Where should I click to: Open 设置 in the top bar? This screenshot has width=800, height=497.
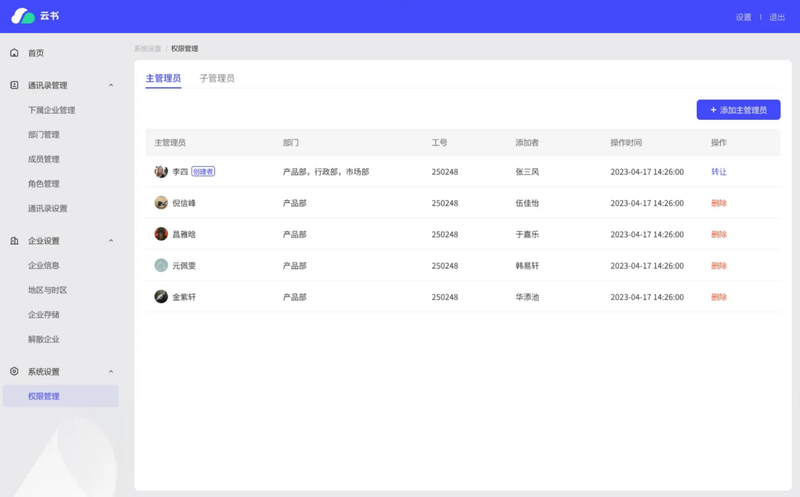click(x=743, y=17)
